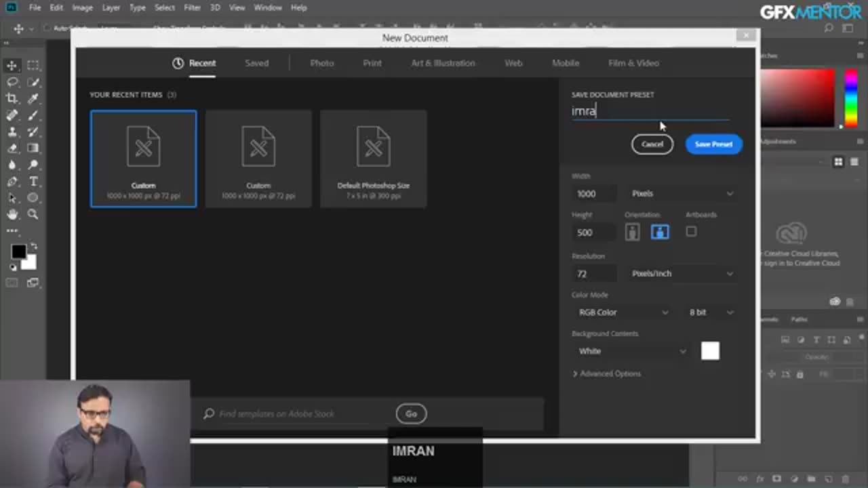Viewport: 868px width, 488px height.
Task: Switch to the Art & Illustration tab
Action: (x=443, y=63)
